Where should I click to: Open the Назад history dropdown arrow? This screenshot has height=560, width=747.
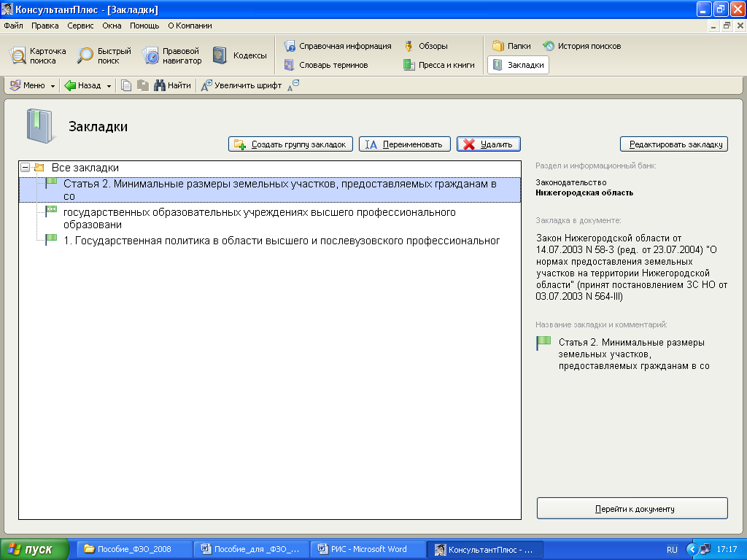(109, 86)
